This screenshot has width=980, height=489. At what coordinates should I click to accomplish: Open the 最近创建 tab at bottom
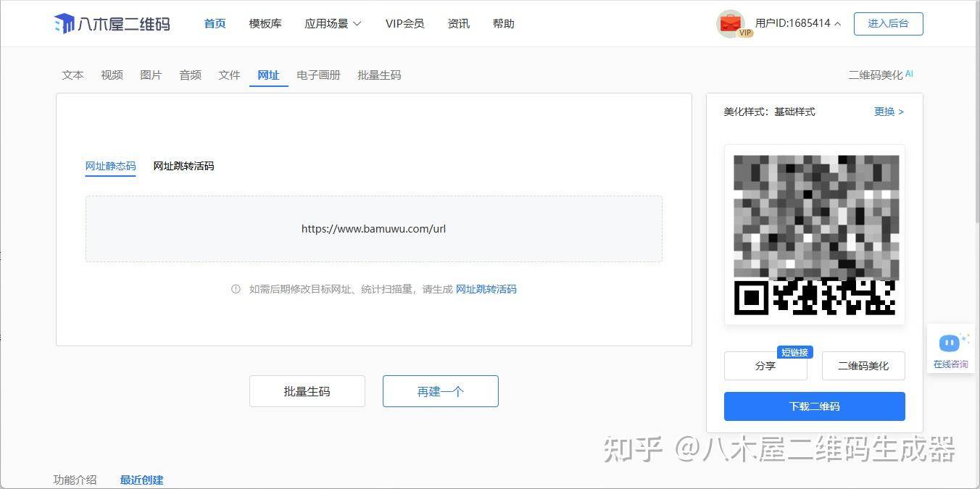coord(142,480)
